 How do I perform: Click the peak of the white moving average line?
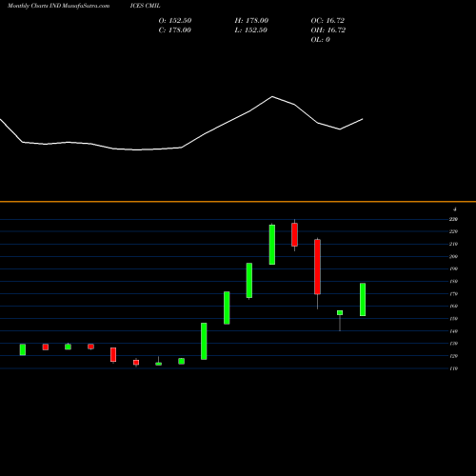click(272, 96)
